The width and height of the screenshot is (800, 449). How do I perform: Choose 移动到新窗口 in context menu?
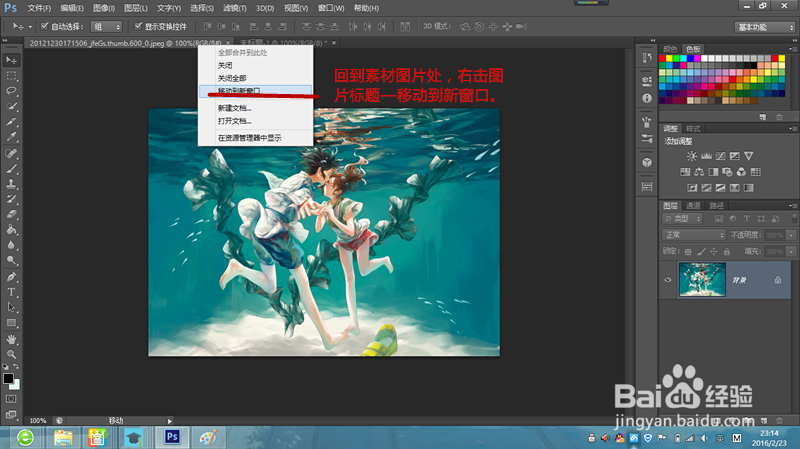tap(256, 91)
